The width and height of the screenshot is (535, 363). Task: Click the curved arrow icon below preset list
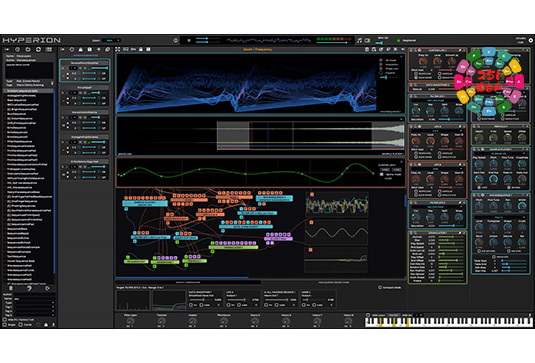point(29,289)
